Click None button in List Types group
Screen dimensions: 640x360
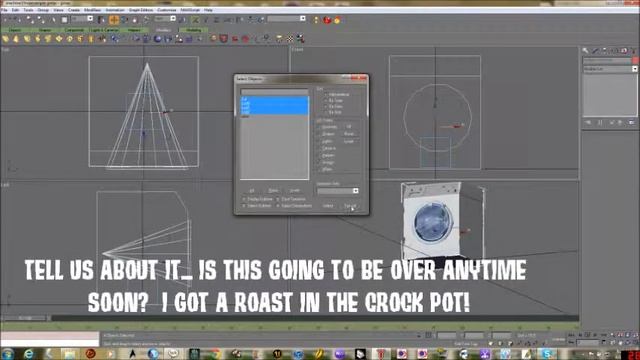(349, 134)
